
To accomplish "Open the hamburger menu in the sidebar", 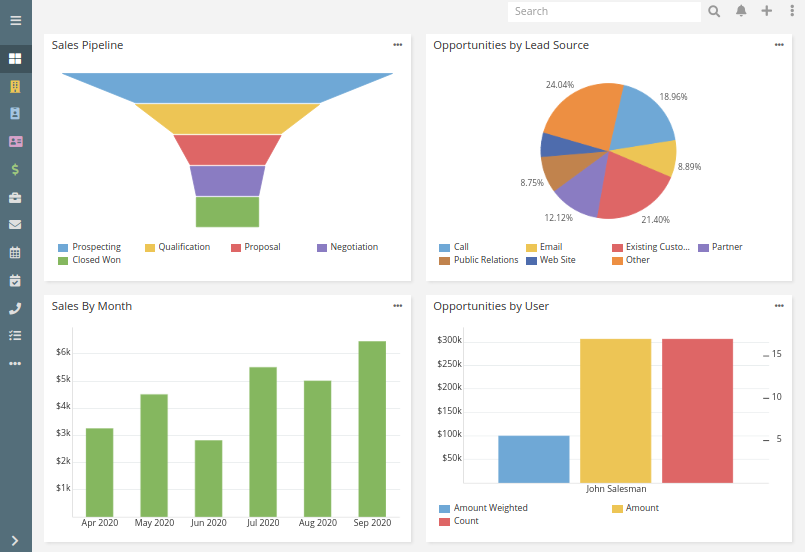I will (15, 21).
